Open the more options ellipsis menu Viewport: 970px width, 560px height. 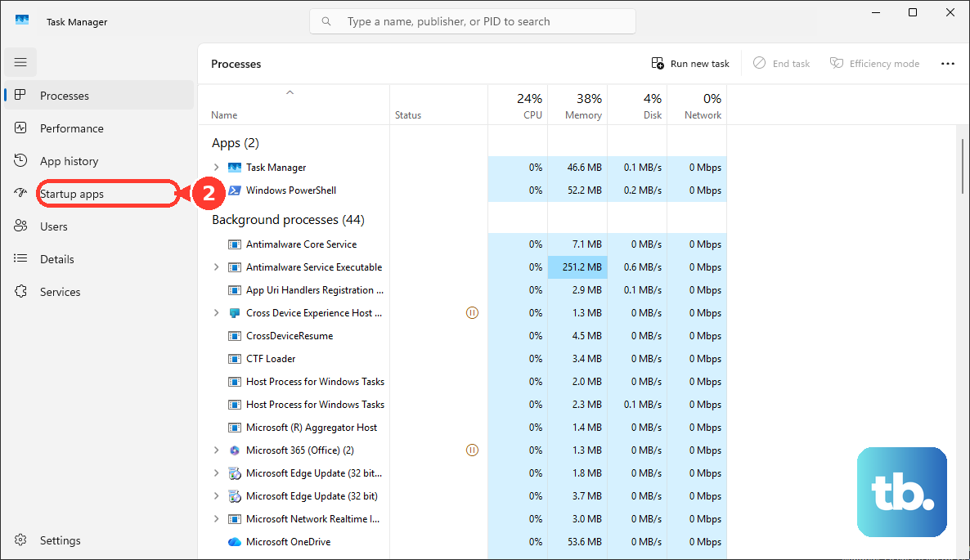click(x=948, y=64)
